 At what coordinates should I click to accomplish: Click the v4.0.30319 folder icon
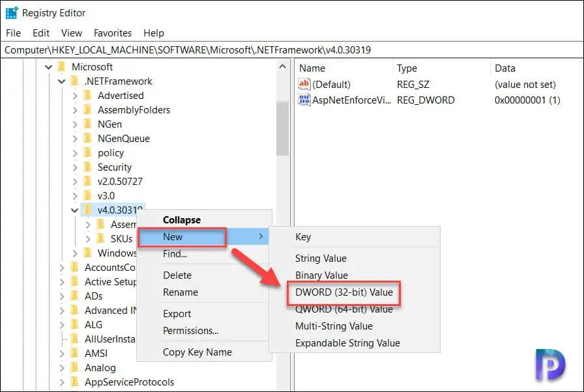(88, 210)
